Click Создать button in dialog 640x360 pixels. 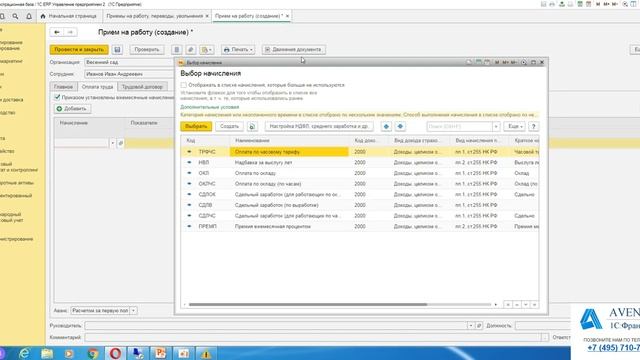coord(229,127)
